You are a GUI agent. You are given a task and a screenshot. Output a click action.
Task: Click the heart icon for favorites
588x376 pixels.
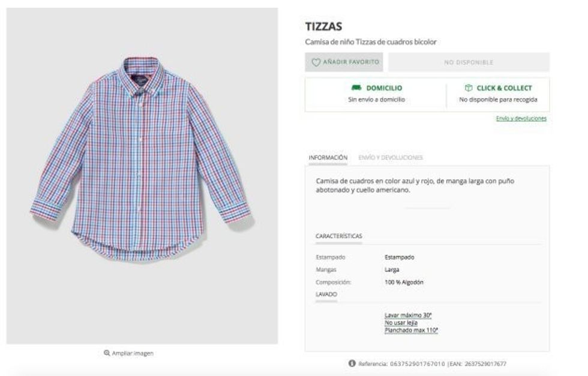pyautogui.click(x=316, y=62)
